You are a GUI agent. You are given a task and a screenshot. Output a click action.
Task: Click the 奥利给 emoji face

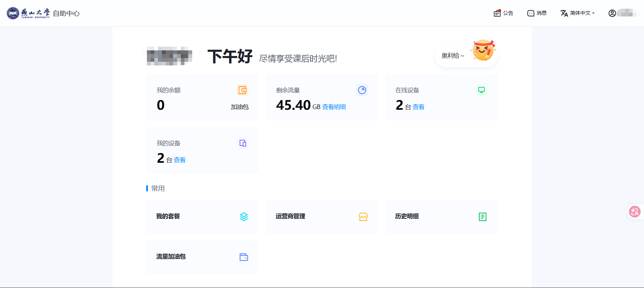click(x=483, y=50)
